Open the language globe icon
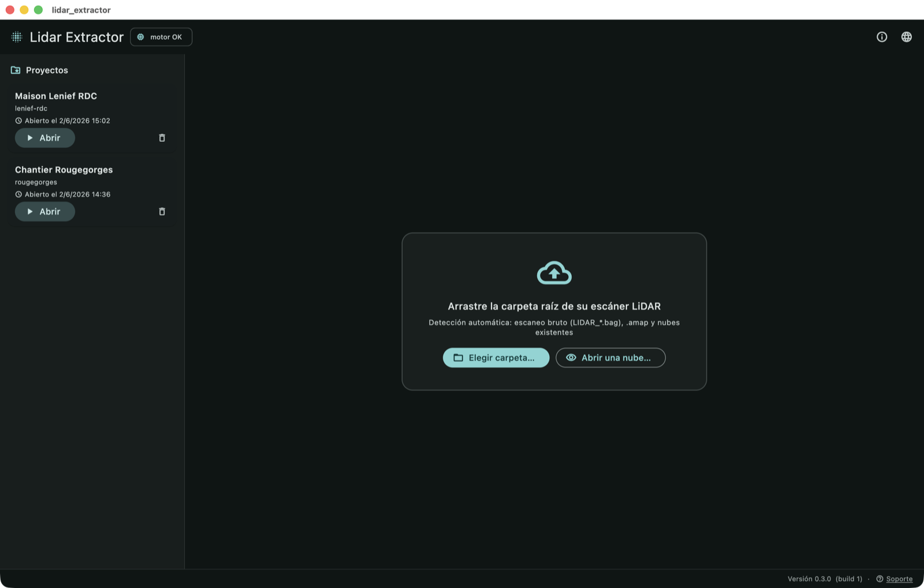Image resolution: width=924 pixels, height=588 pixels. tap(907, 37)
